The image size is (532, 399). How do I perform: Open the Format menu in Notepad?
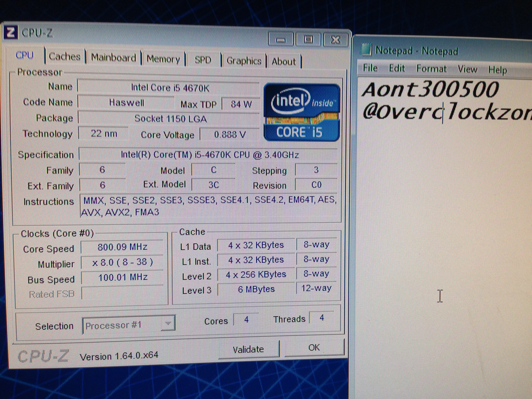point(431,69)
